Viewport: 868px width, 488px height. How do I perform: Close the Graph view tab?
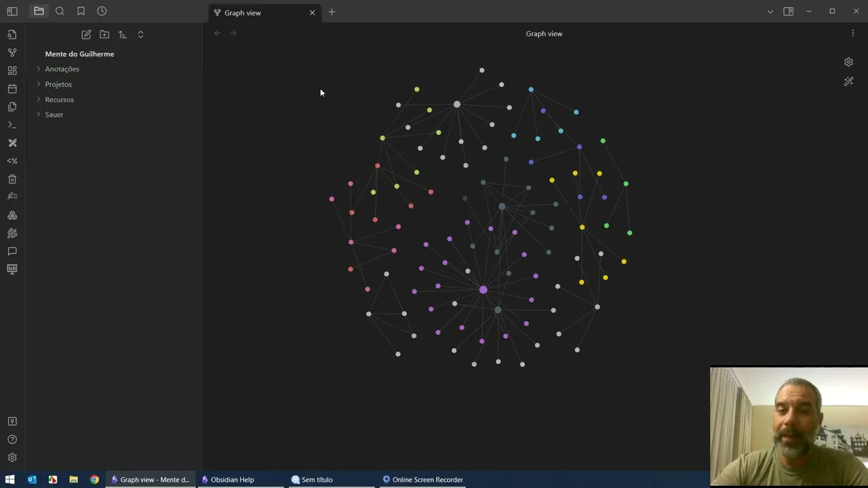312,13
